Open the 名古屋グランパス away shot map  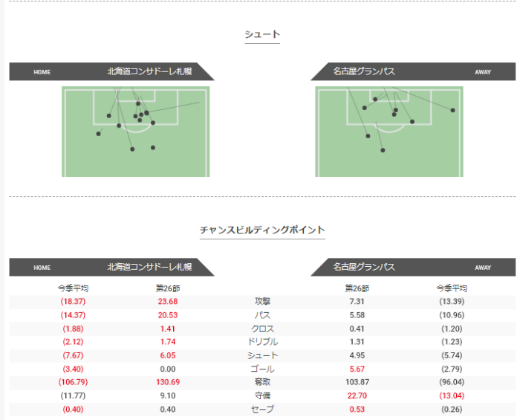point(389,132)
